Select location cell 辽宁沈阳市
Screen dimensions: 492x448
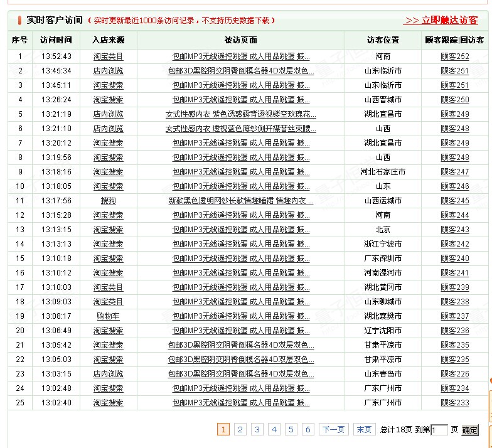pos(383,331)
